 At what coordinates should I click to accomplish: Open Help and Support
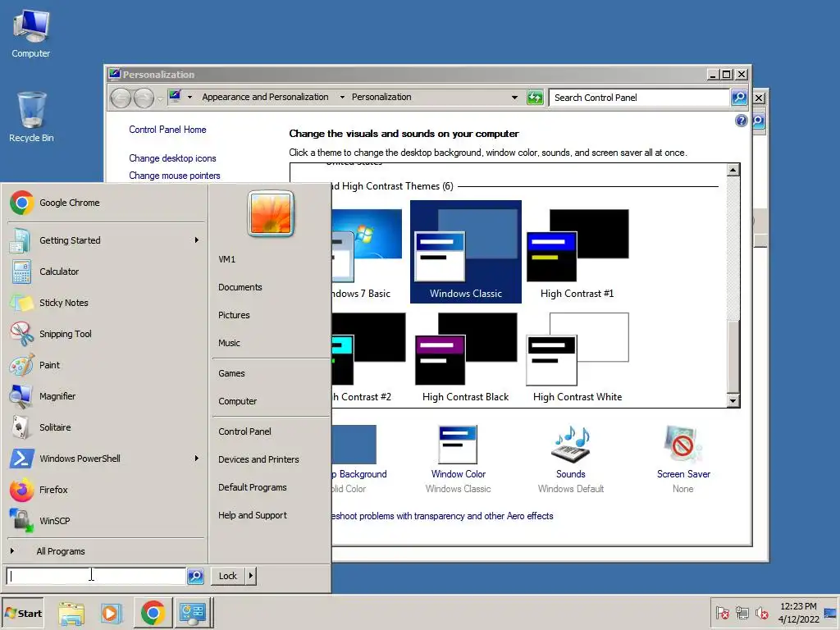point(253,515)
